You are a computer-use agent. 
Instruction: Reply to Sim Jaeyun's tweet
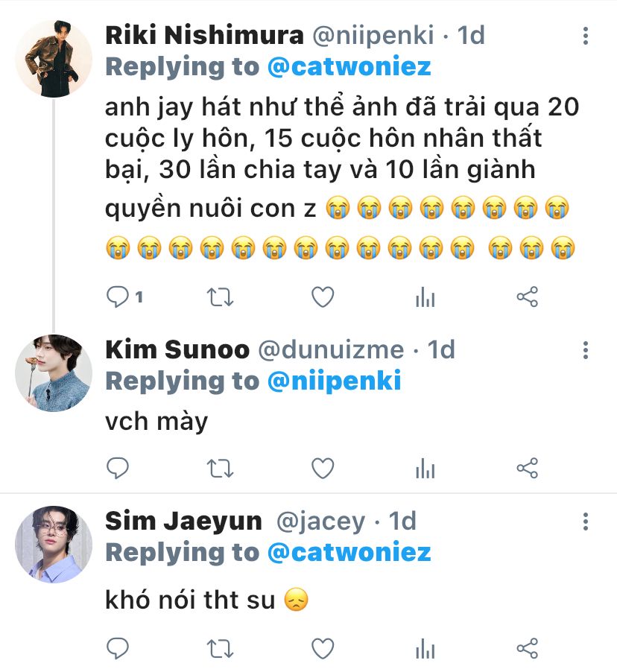(118, 647)
